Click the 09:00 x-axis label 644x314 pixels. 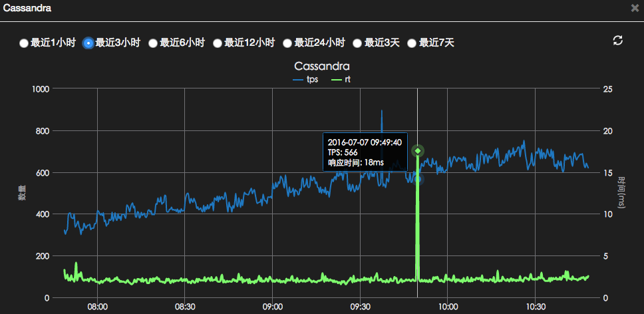click(273, 307)
